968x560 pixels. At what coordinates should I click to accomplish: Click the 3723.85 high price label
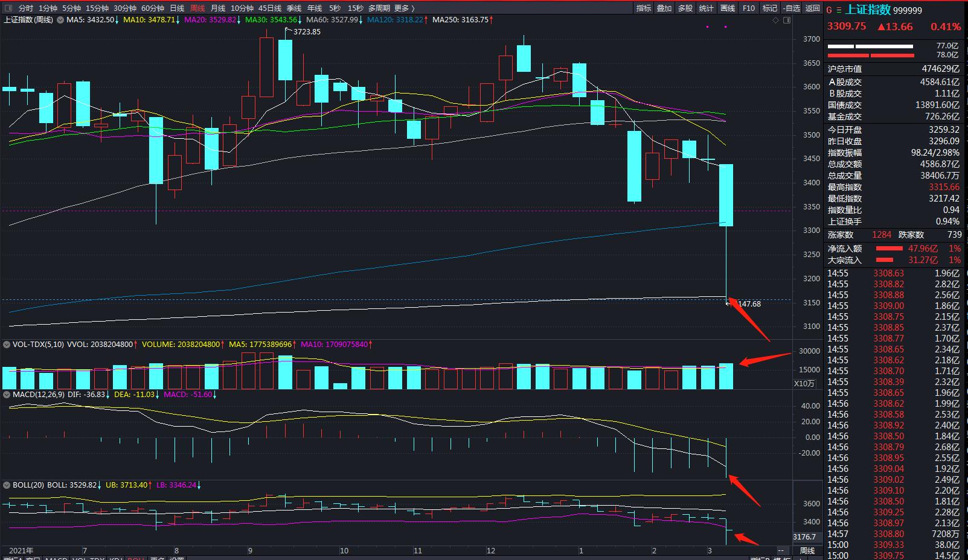click(307, 31)
